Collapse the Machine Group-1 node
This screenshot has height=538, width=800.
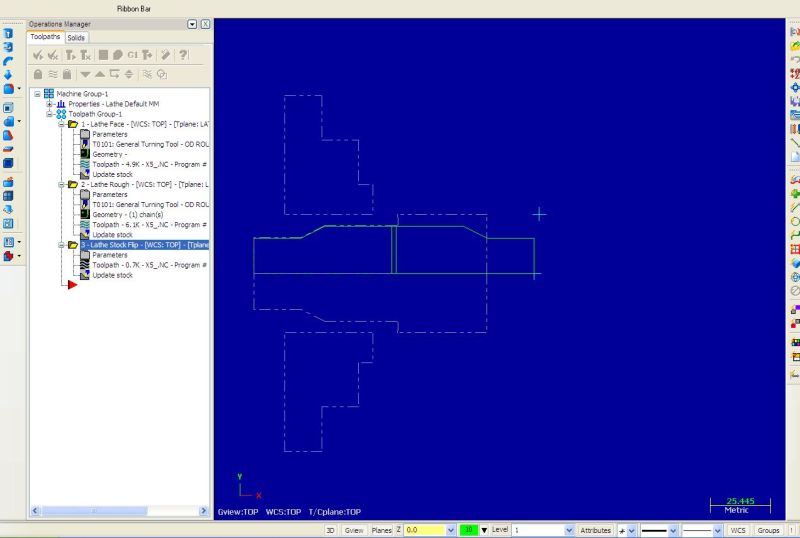pos(37,94)
